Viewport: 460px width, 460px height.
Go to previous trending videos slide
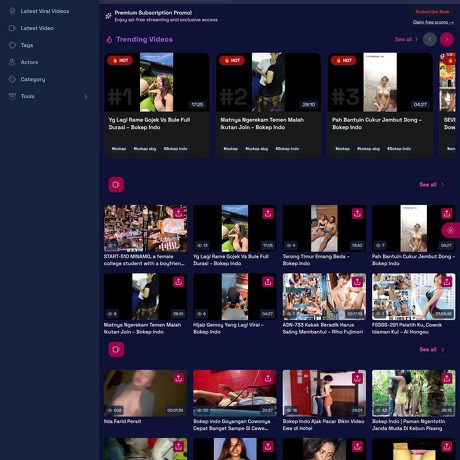point(430,39)
